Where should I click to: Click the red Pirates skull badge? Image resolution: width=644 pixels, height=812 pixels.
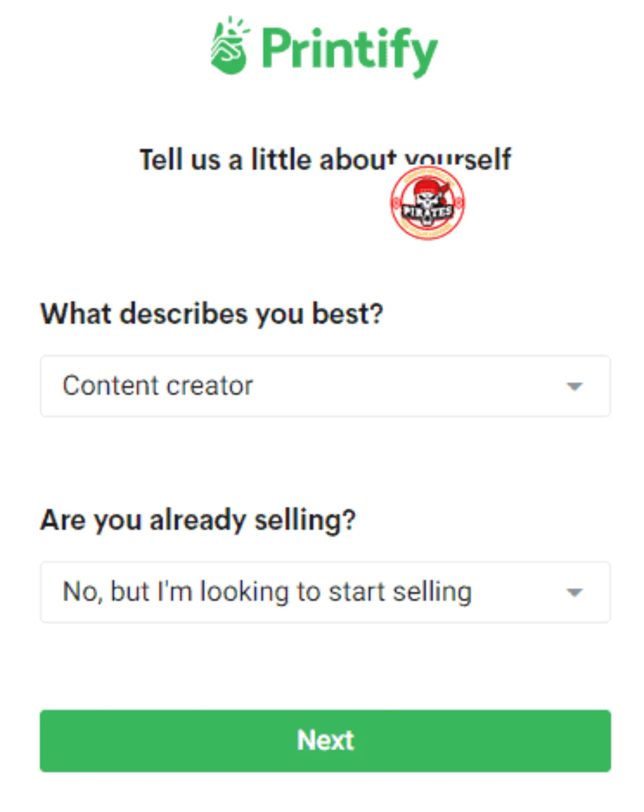point(427,203)
